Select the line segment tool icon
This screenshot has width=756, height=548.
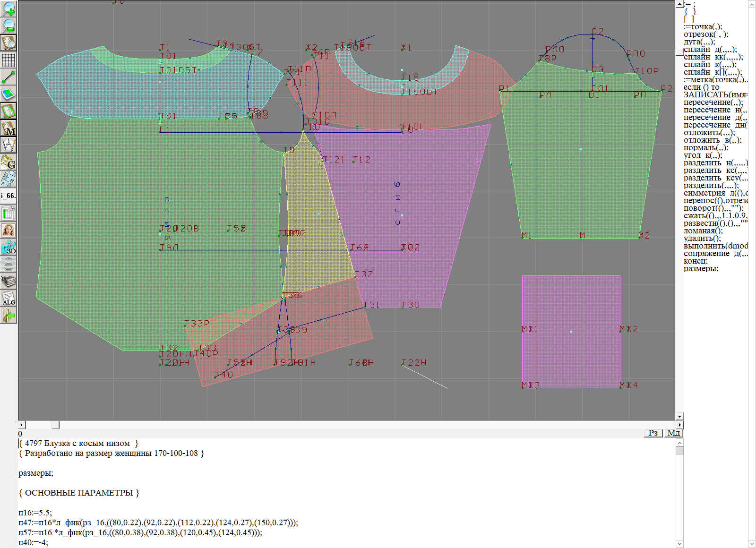[x=9, y=77]
